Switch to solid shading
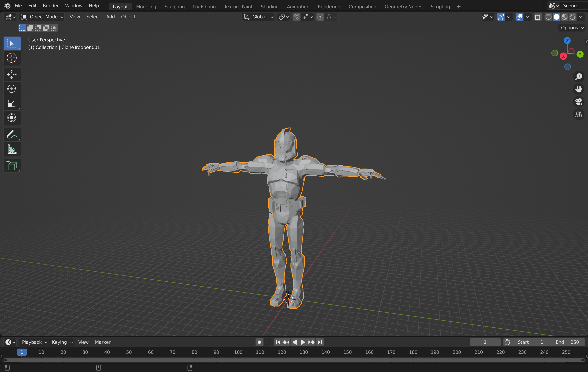This screenshot has height=372, width=588. [x=556, y=17]
